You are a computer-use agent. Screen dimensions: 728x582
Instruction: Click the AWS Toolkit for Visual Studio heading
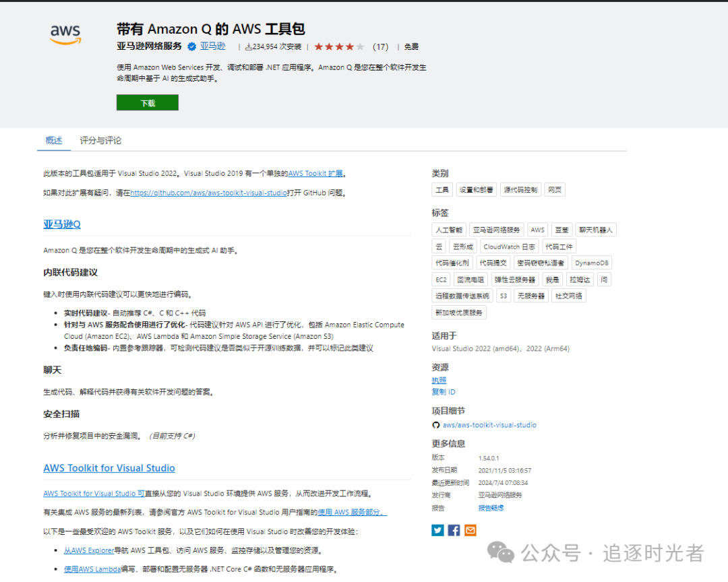[x=109, y=468]
